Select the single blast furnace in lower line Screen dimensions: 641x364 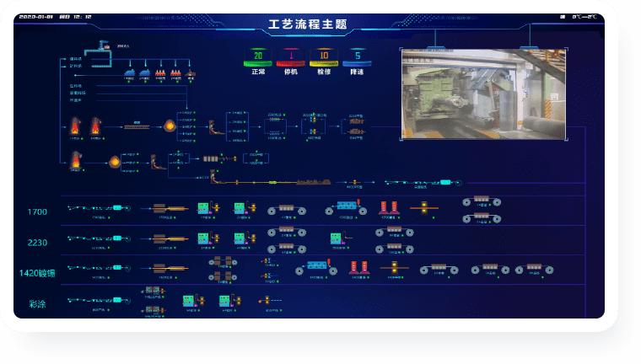pos(76,160)
